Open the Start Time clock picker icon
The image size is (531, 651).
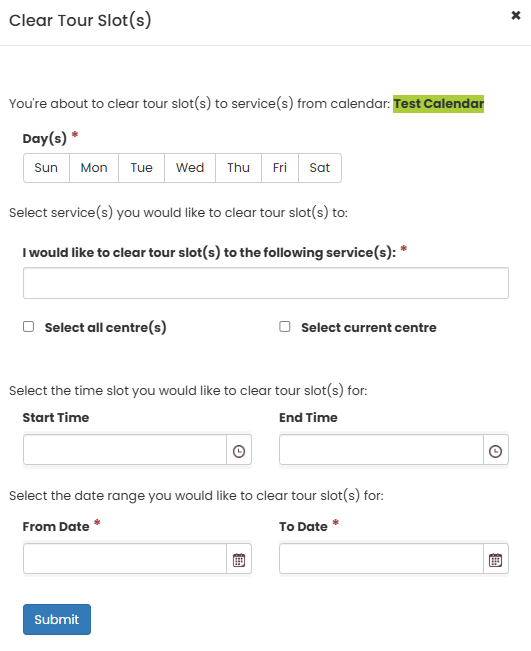(239, 450)
